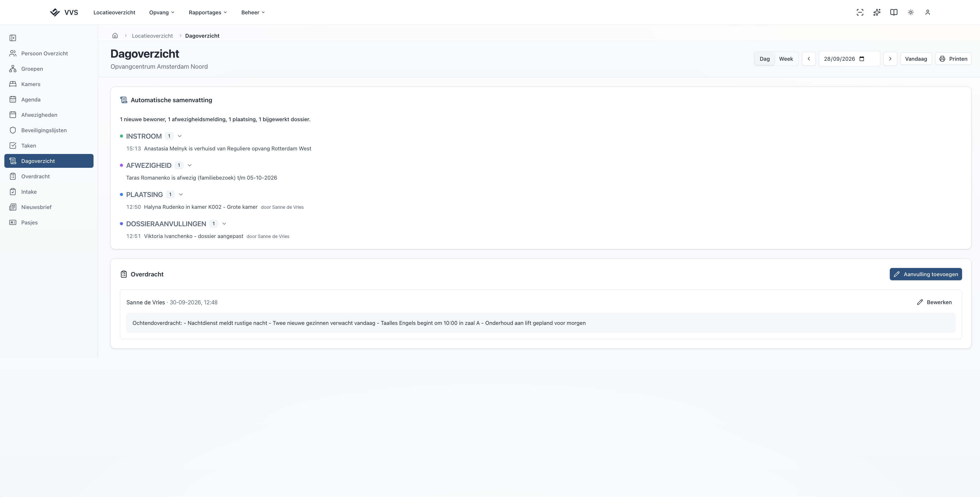
Task: Open the documentation book icon
Action: pyautogui.click(x=894, y=13)
